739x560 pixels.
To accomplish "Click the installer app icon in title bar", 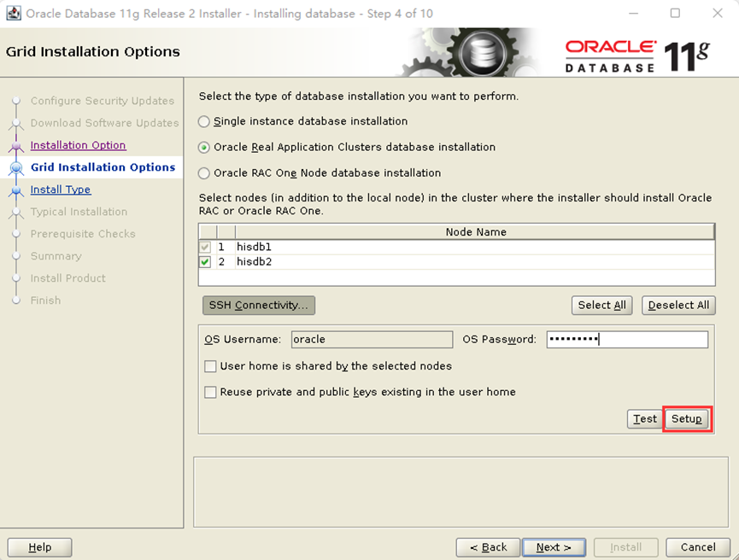I will [13, 13].
